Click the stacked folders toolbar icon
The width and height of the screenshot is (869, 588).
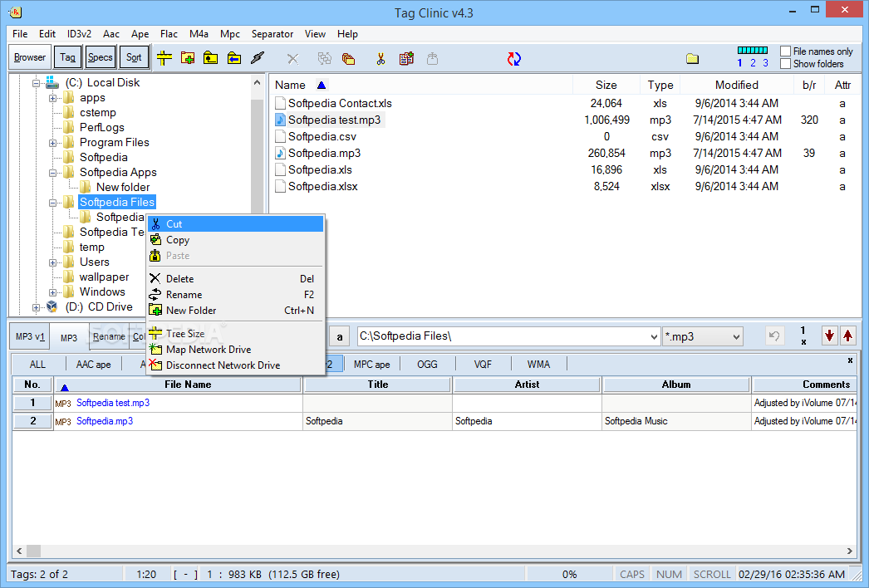[x=349, y=59]
